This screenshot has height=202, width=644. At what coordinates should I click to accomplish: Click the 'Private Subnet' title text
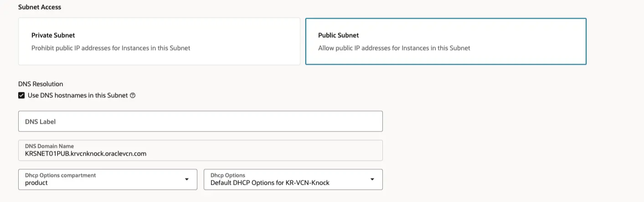click(53, 35)
